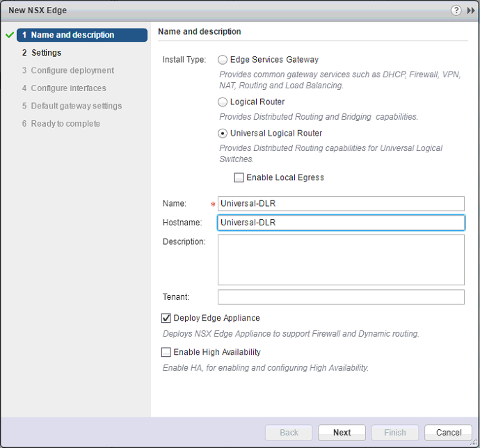Enable High Availability checkbox
Screen dimensions: 480x448
[166, 352]
